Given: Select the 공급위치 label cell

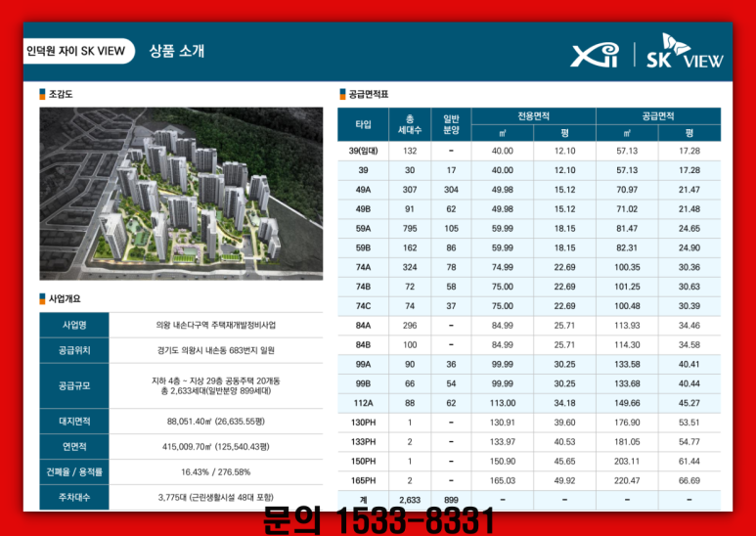Looking at the screenshot, I should pos(74,350).
